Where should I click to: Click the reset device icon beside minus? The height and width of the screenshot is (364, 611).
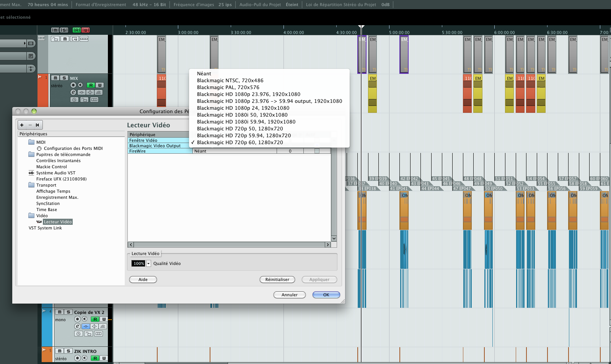(x=37, y=125)
